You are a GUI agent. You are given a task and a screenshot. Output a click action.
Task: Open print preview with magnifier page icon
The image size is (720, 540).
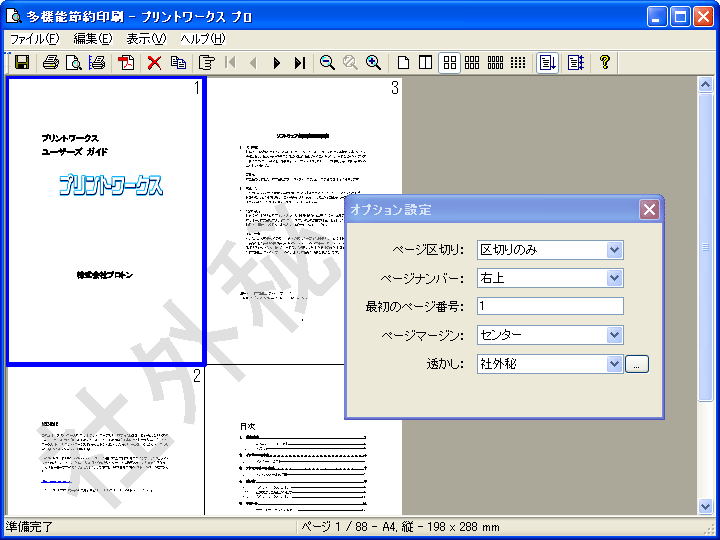click(x=73, y=62)
